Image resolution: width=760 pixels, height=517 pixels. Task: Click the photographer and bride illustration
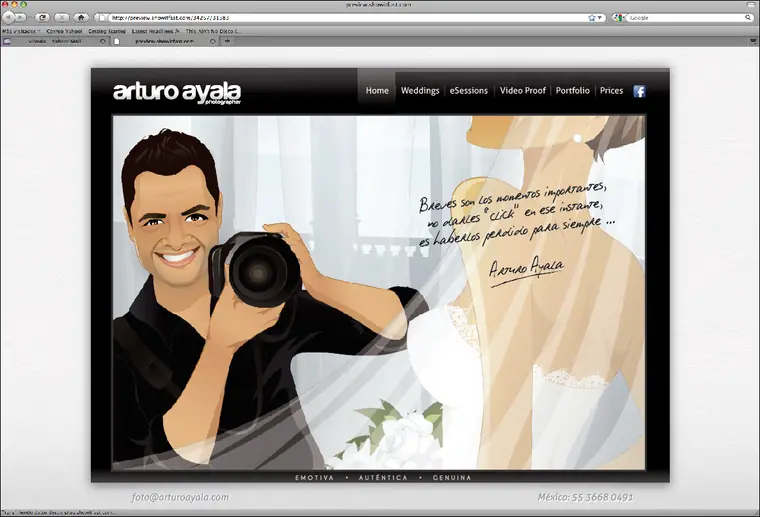point(379,292)
